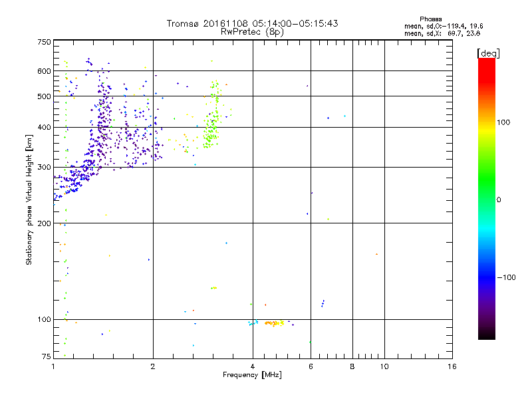Click the "Frequency [MHz]" axis label
Image resolution: width=532 pixels, height=399 pixels.
[252, 375]
